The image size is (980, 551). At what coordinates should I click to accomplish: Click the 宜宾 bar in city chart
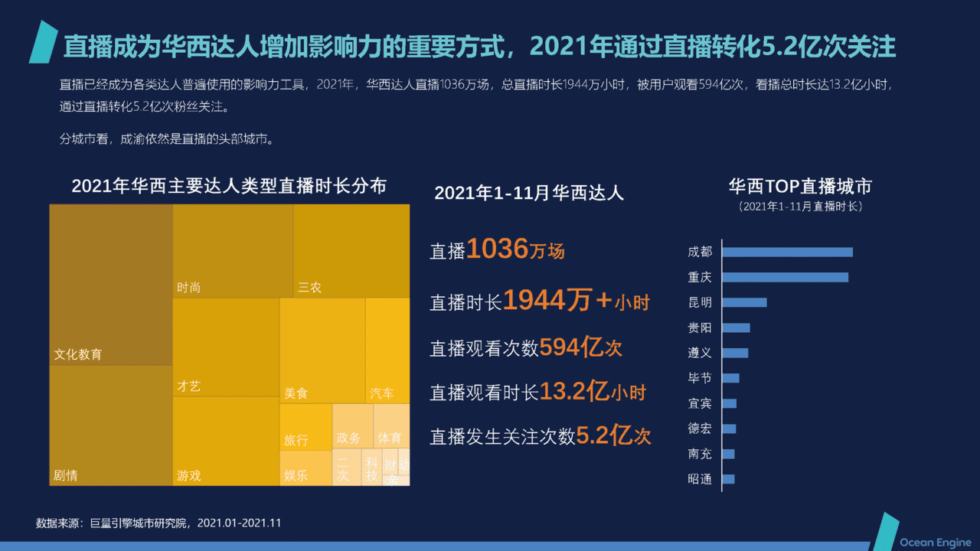coord(730,403)
